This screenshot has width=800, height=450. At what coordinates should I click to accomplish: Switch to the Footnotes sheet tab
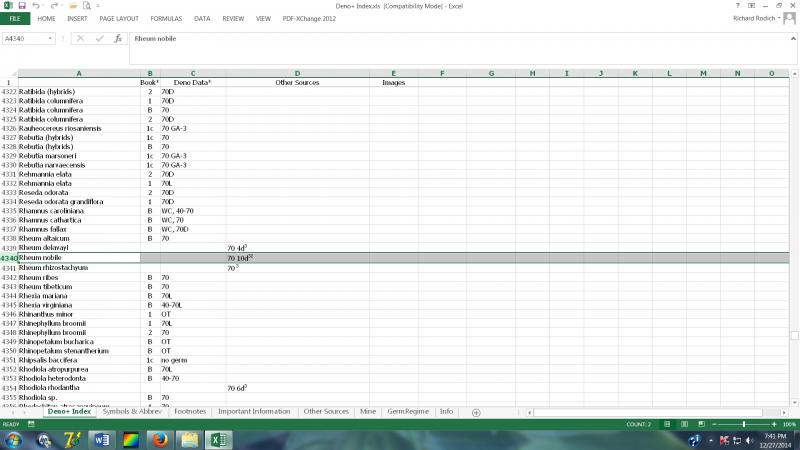tap(190, 412)
